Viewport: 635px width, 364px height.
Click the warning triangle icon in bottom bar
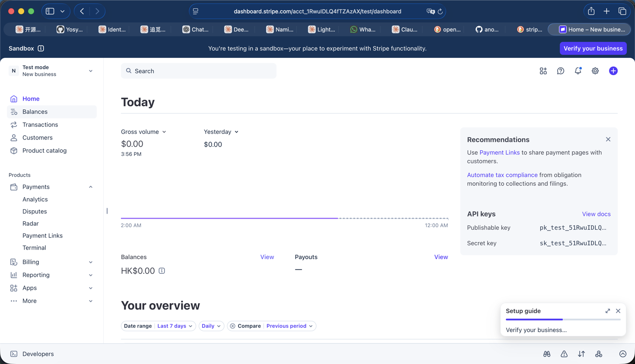(x=564, y=354)
